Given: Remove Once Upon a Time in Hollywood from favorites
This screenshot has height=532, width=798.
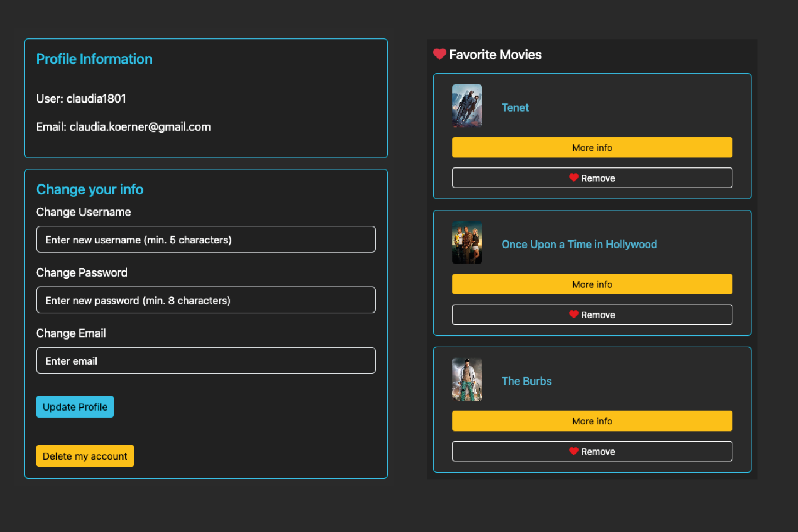Looking at the screenshot, I should click(592, 314).
